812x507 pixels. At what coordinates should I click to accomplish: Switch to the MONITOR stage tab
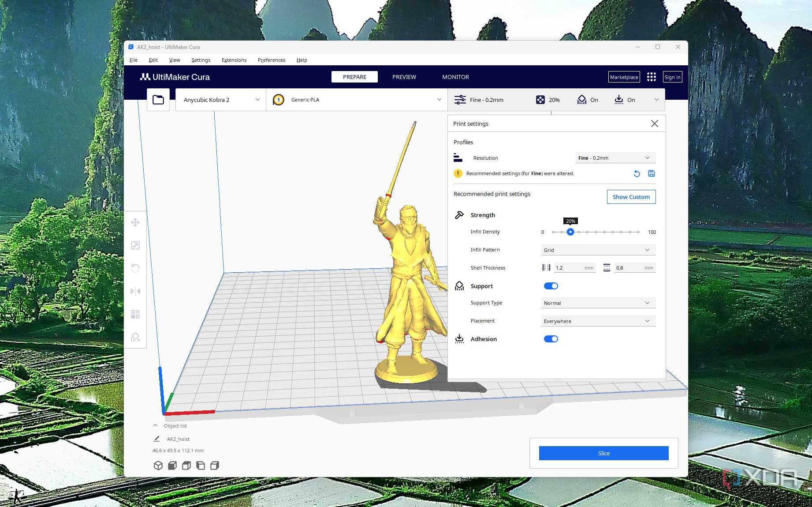tap(455, 77)
